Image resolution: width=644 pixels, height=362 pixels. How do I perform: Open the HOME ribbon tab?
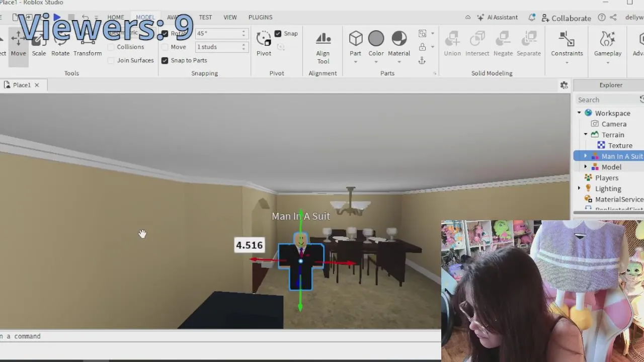[x=115, y=17]
